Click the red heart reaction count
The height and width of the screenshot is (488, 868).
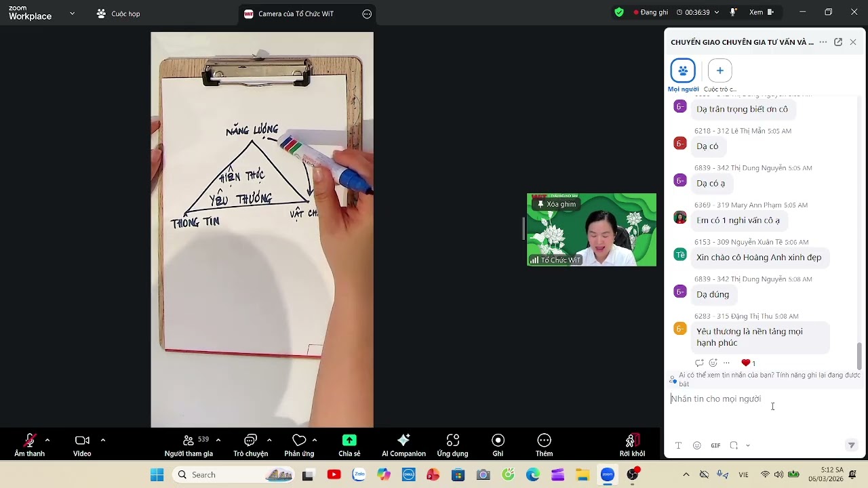[x=749, y=363]
